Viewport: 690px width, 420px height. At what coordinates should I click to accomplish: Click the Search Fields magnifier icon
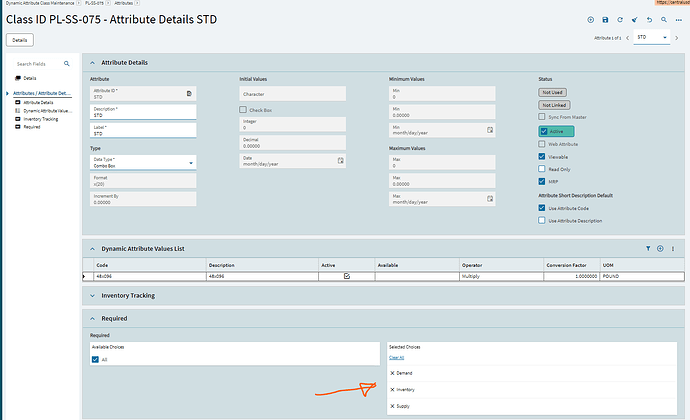tap(66, 64)
